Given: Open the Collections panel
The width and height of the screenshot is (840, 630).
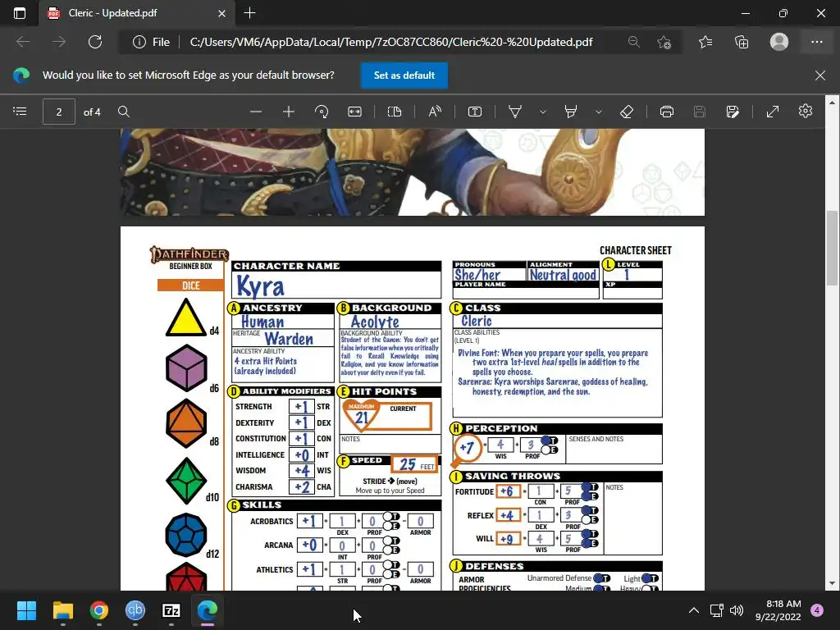Looking at the screenshot, I should 742,42.
